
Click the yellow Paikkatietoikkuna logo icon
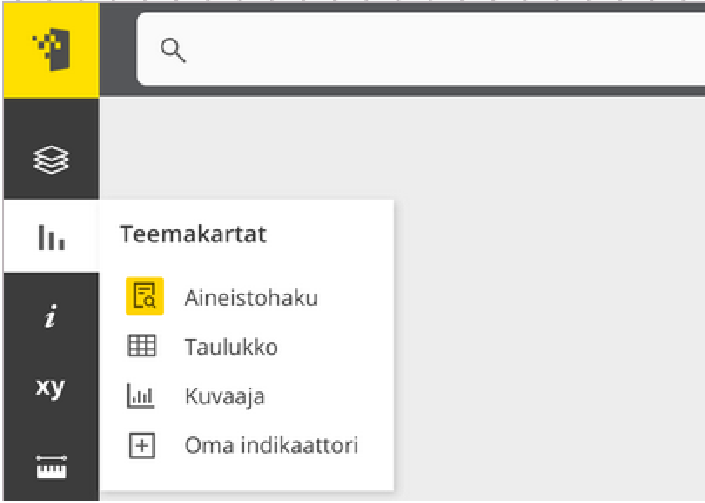(x=51, y=50)
